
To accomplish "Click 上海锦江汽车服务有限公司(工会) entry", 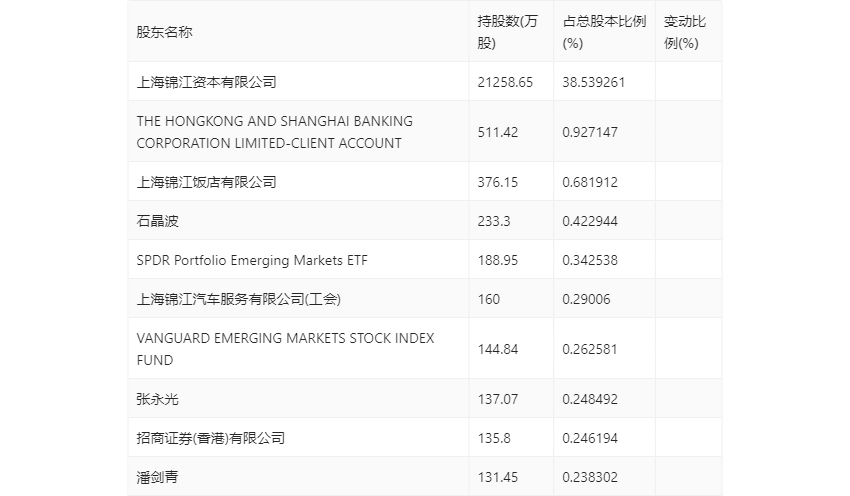I will tap(239, 299).
